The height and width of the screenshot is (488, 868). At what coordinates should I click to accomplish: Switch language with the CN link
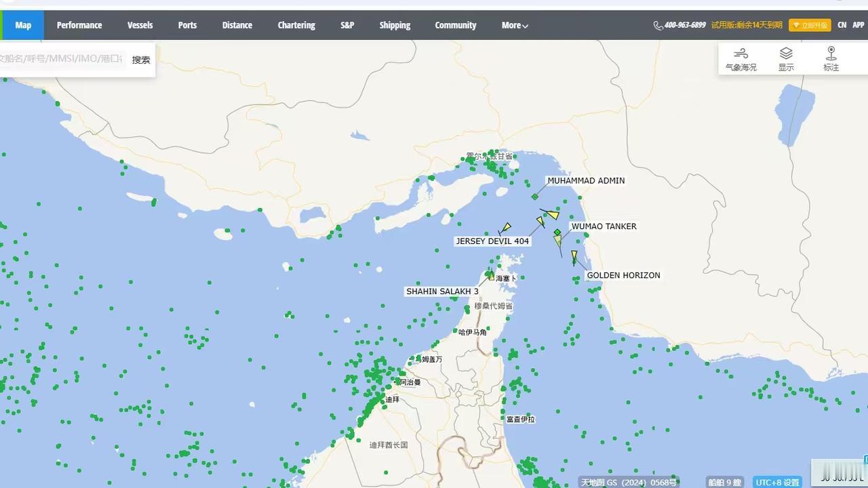tap(842, 25)
